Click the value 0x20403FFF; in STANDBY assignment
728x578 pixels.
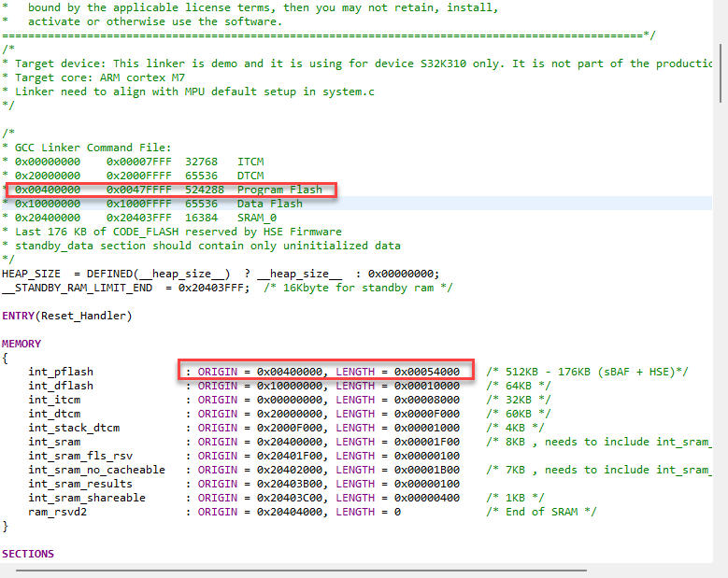pyautogui.click(x=214, y=289)
